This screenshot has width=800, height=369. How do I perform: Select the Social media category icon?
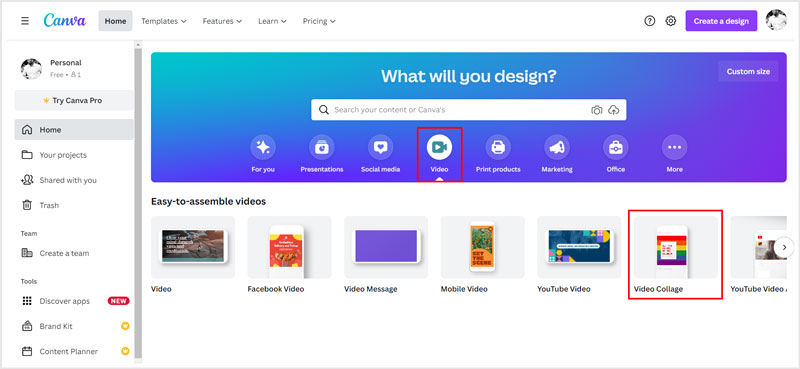(381, 148)
